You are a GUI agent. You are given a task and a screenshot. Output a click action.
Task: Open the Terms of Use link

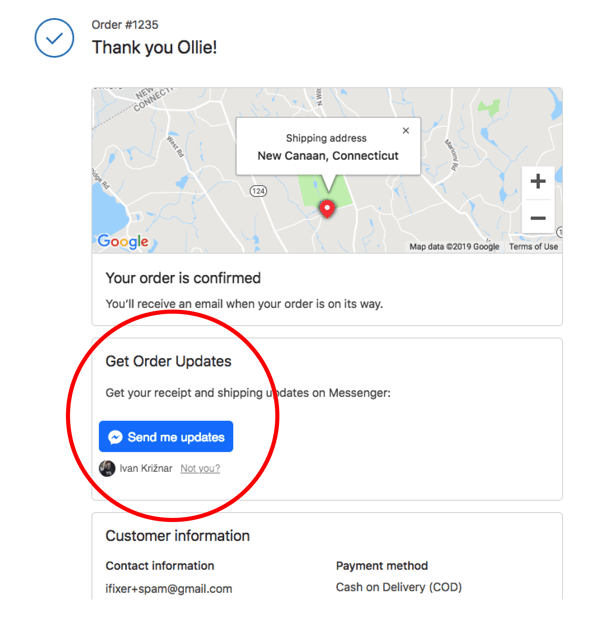tap(533, 247)
